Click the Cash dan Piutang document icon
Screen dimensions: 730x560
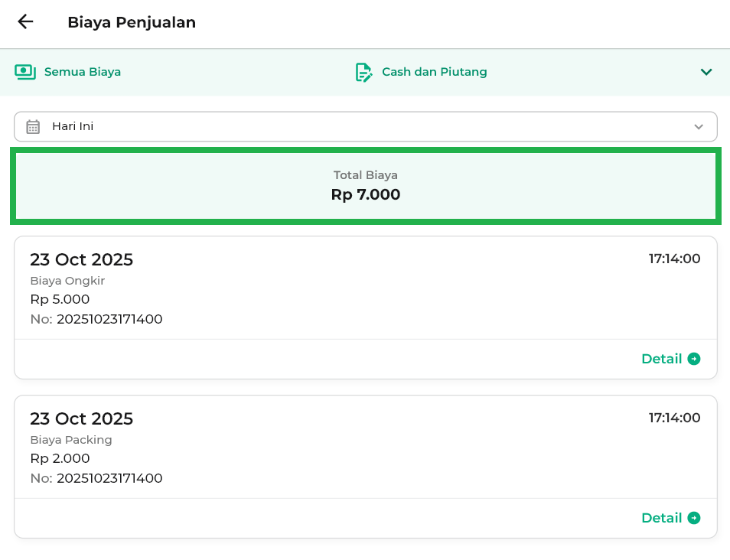coord(363,72)
